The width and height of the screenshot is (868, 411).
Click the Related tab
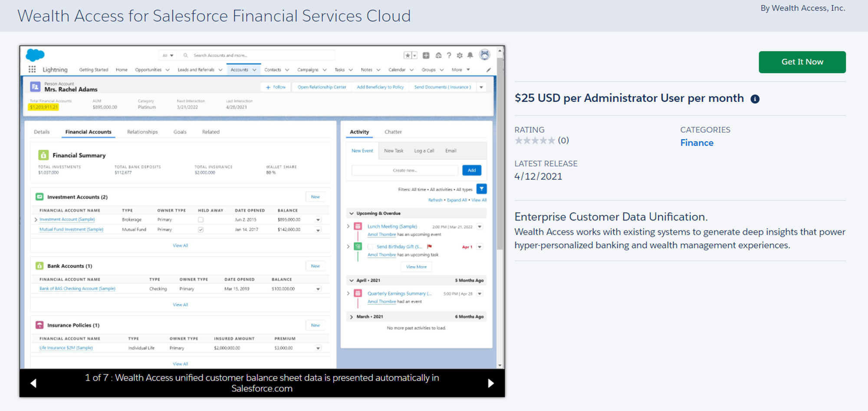pyautogui.click(x=211, y=132)
